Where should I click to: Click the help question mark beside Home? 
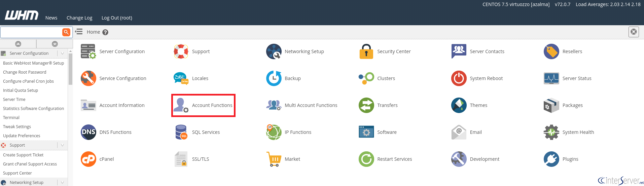point(105,32)
